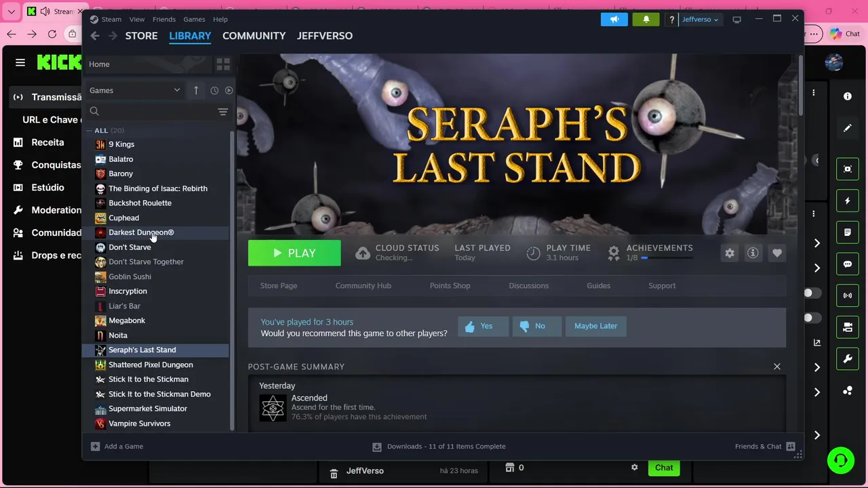Open Community Hub link
Viewport: 868px width, 488px height.
[363, 285]
